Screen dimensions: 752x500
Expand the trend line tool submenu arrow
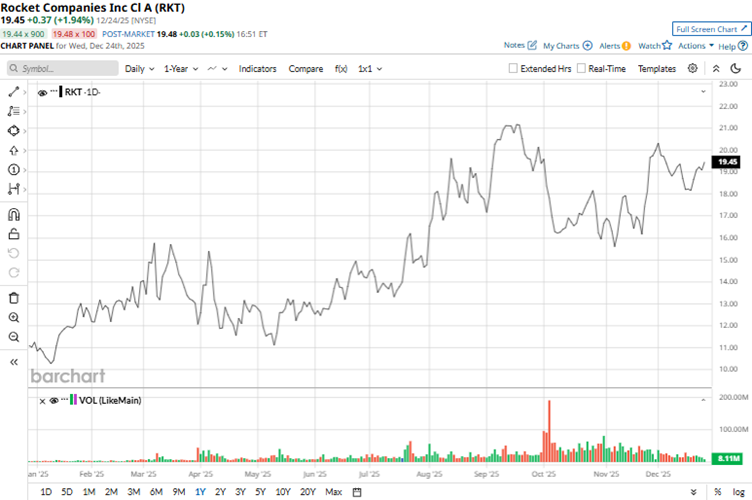[x=24, y=92]
